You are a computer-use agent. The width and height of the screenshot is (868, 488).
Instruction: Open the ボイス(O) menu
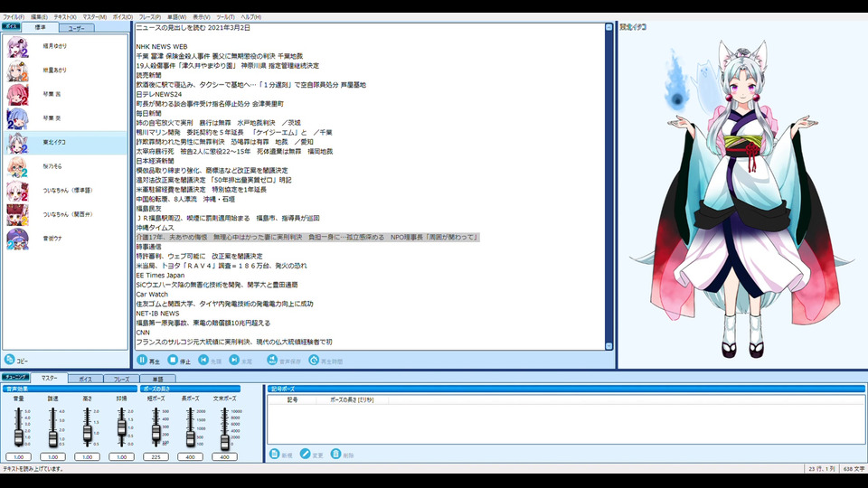tap(123, 17)
